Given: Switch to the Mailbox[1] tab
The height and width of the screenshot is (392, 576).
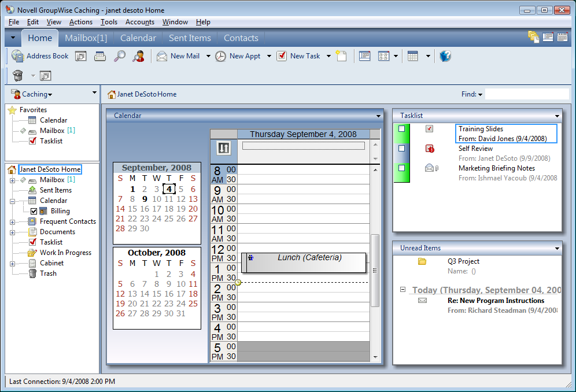Looking at the screenshot, I should pyautogui.click(x=86, y=38).
